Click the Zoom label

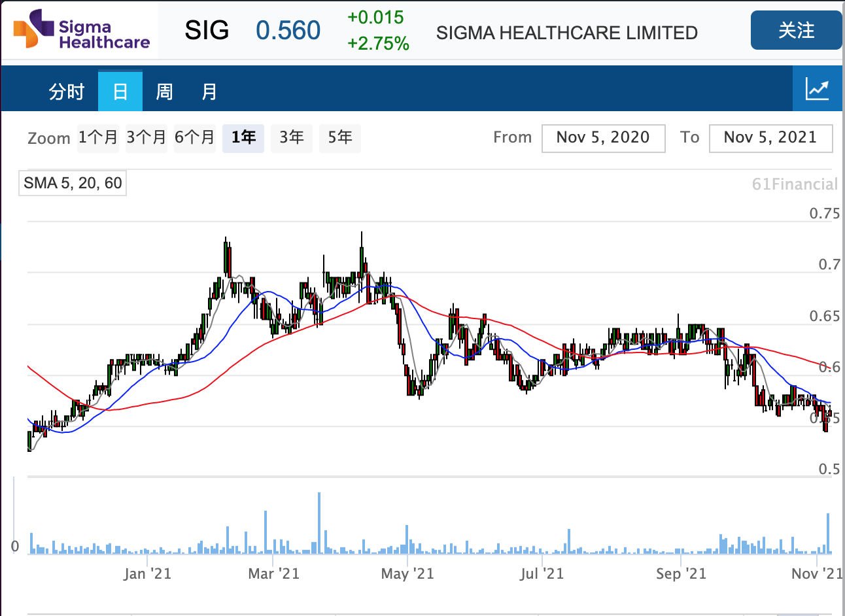pyautogui.click(x=49, y=139)
